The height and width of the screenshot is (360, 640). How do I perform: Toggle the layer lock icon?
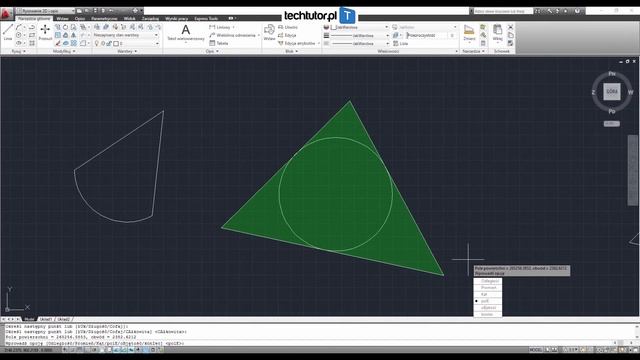pos(109,43)
